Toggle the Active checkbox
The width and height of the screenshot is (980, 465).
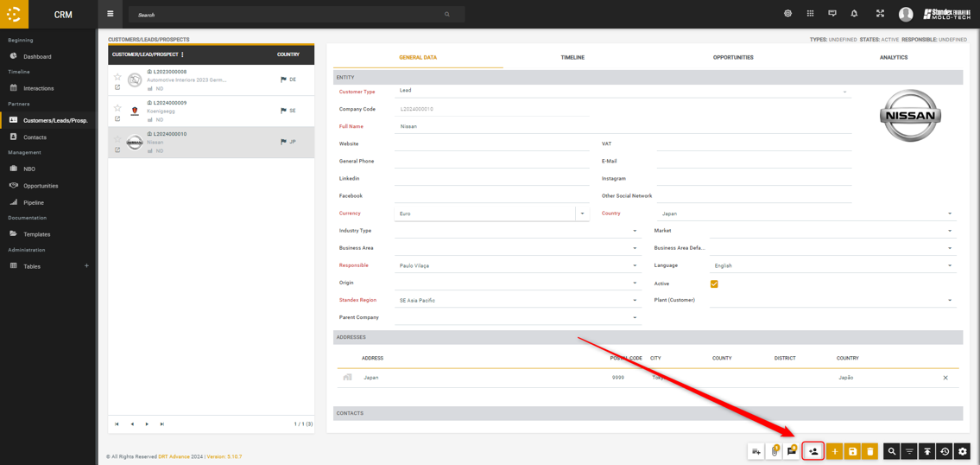[714, 283]
